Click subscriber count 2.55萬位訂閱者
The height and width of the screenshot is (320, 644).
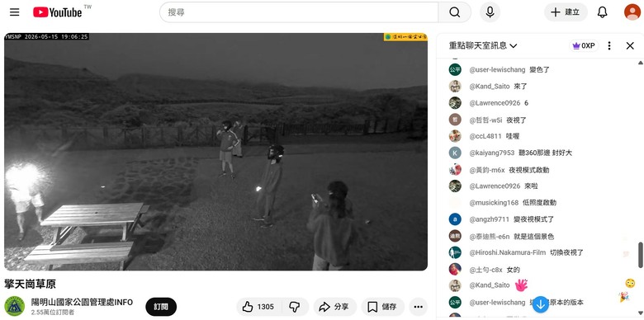(x=53, y=313)
